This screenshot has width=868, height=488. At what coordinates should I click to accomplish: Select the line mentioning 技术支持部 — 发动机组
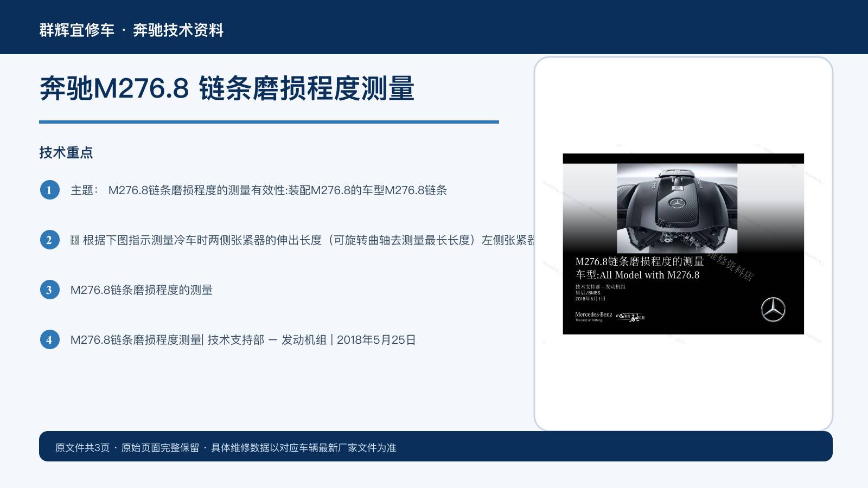click(x=243, y=340)
